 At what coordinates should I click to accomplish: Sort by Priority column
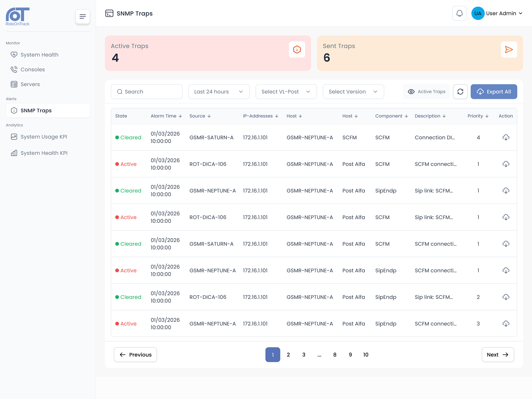[478, 116]
